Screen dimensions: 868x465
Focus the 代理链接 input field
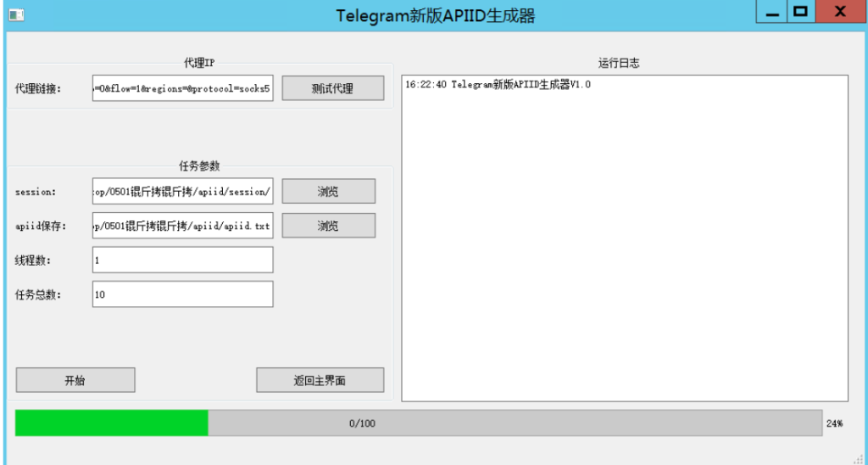point(183,89)
